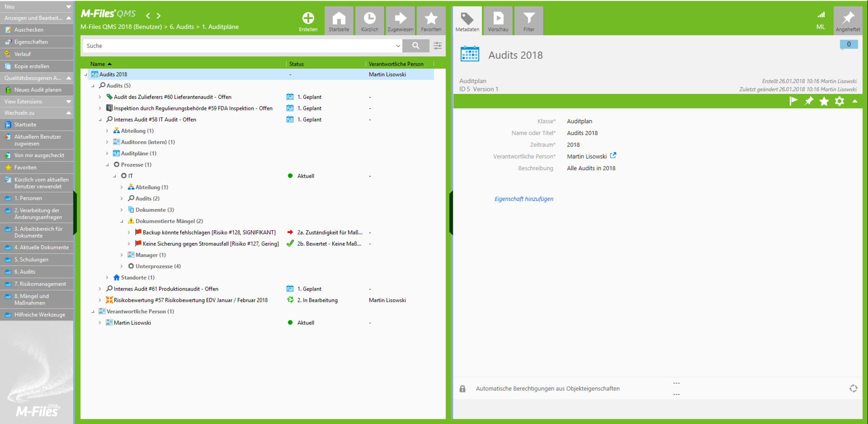Click Eigenschaften in the sidebar
Viewport: 868px width, 424px height.
click(37, 42)
